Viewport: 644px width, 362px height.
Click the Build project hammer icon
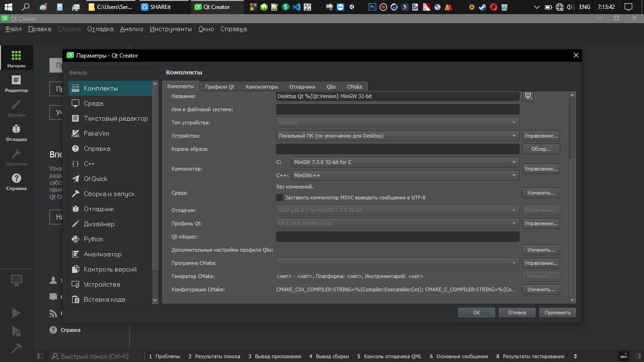pos(17,348)
